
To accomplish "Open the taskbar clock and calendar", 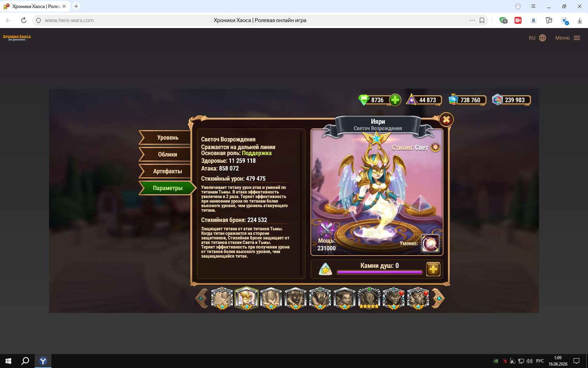I will tap(558, 361).
